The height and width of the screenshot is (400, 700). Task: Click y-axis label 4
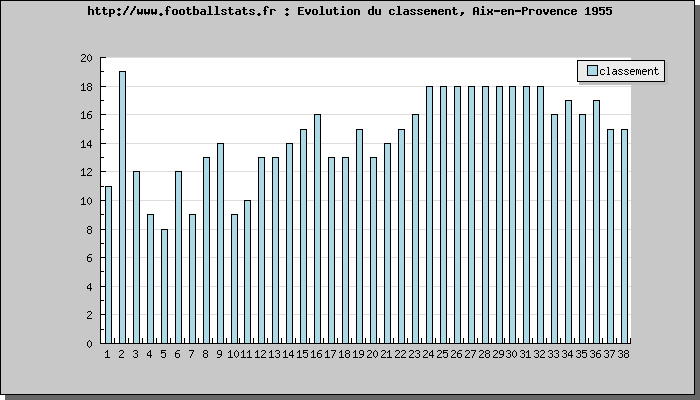(89, 287)
